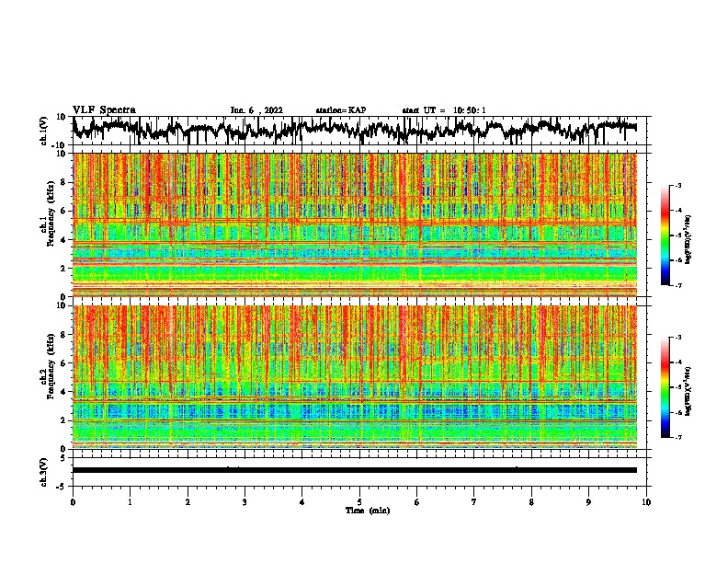Click the "VLF Spectra" title text
This screenshot has height=563, width=728.
(104, 110)
